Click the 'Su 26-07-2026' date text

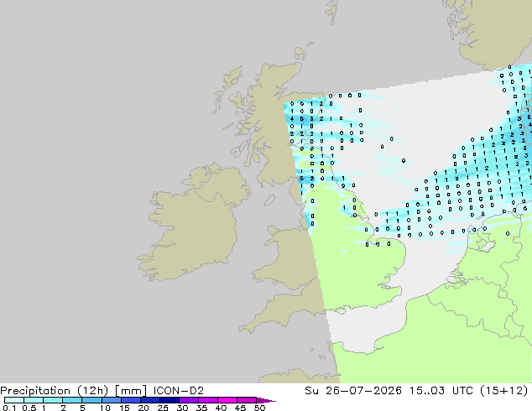point(353,391)
